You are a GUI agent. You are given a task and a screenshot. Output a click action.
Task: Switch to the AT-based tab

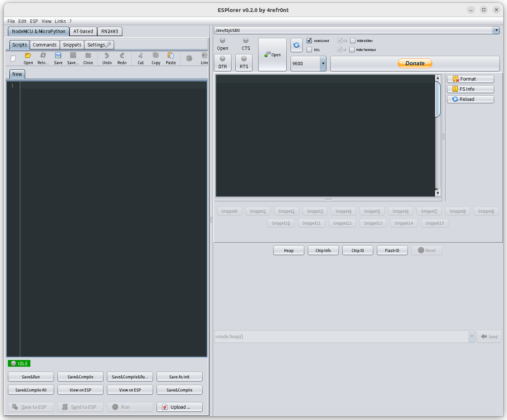pyautogui.click(x=83, y=31)
